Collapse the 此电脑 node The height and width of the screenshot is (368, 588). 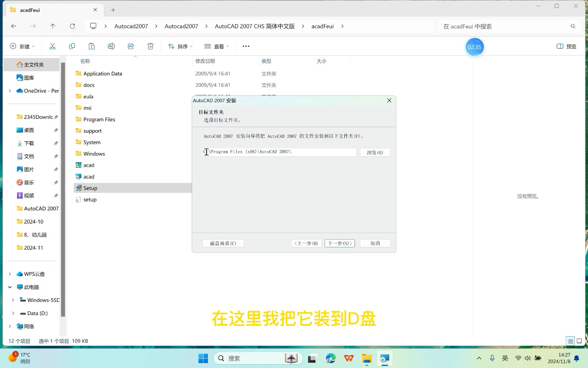click(10, 287)
